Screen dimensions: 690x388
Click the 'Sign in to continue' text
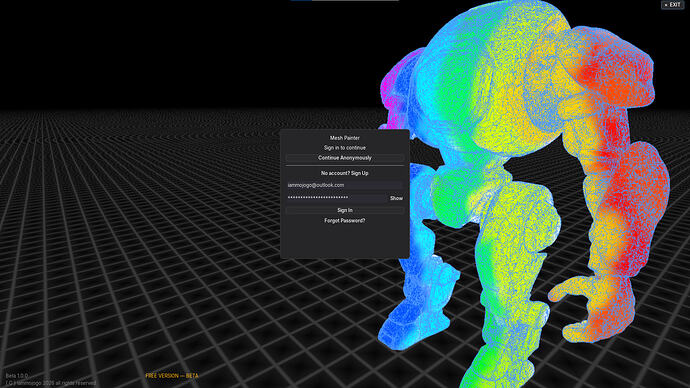[345, 148]
